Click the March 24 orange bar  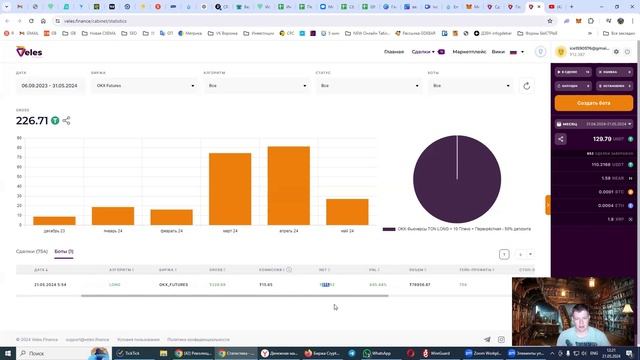click(230, 189)
